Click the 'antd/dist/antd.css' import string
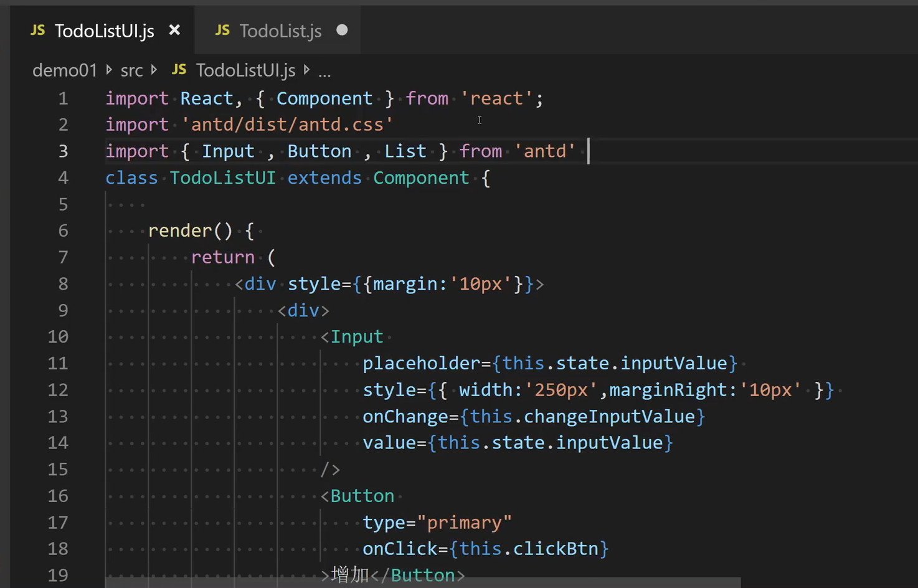918x588 pixels. (287, 125)
